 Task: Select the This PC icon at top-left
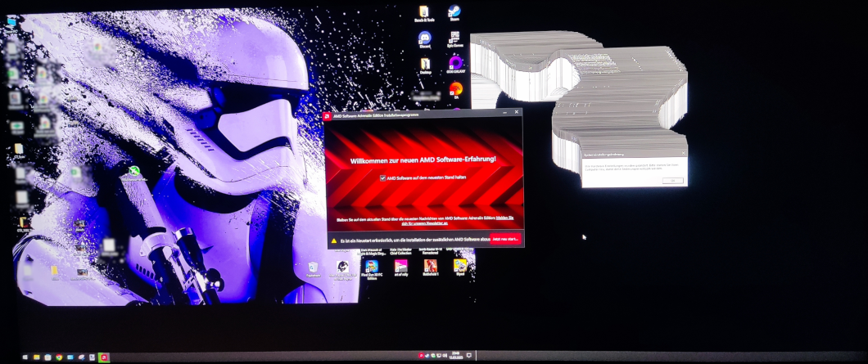pos(12,22)
